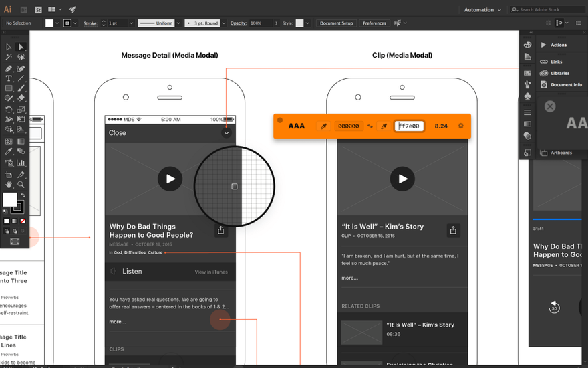Swap the two contrast colors arrows
This screenshot has height=368, width=588.
coord(370,126)
